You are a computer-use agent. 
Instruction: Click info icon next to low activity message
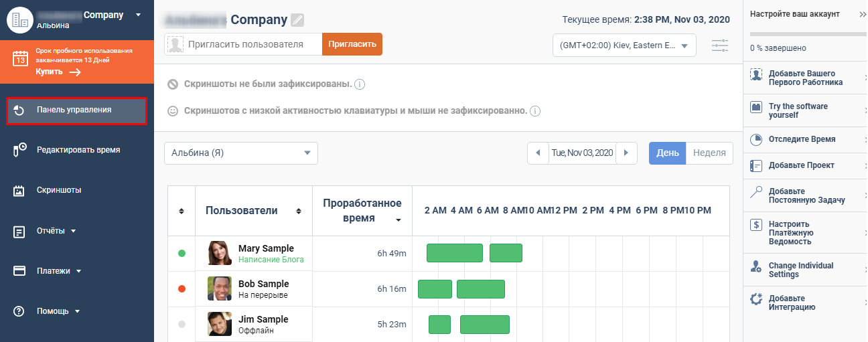535,111
